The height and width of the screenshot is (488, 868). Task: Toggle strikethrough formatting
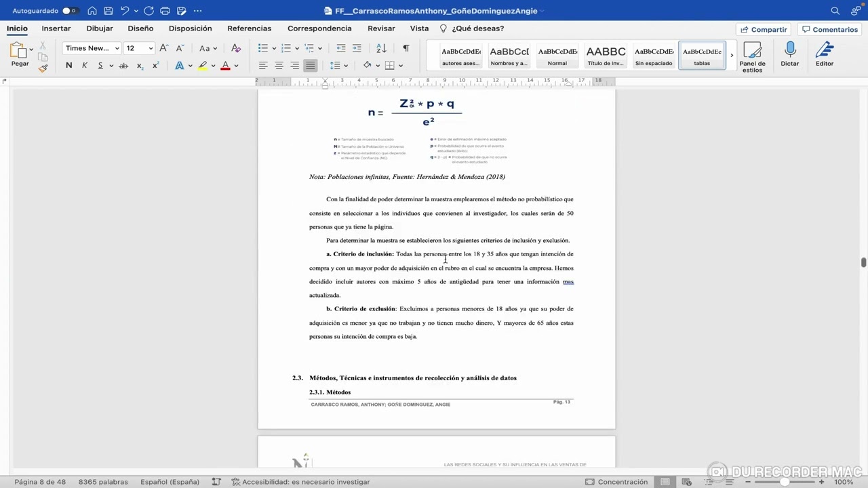123,66
